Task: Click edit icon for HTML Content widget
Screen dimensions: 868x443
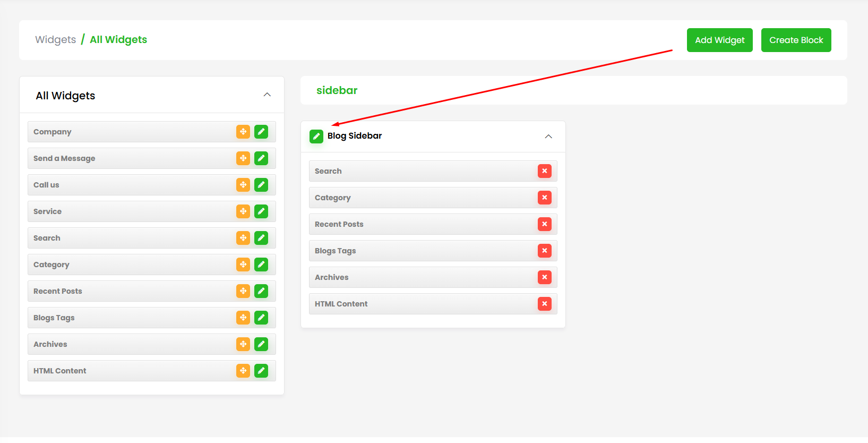Action: pyautogui.click(x=261, y=371)
